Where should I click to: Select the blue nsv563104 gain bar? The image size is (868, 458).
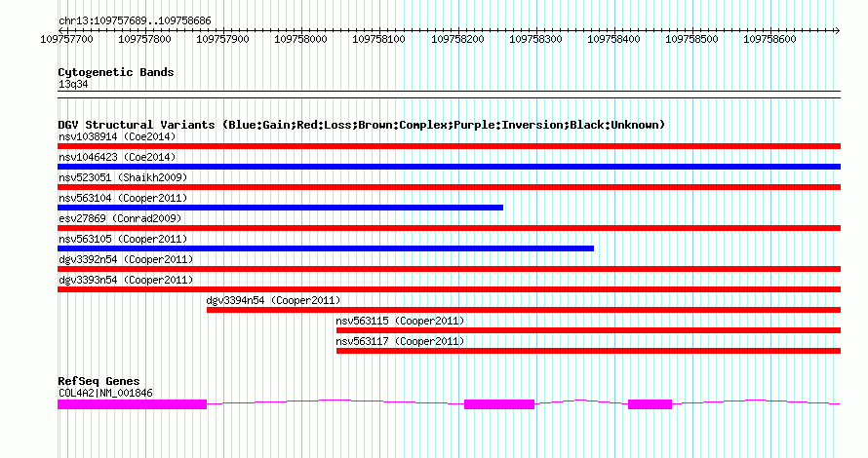(280, 208)
